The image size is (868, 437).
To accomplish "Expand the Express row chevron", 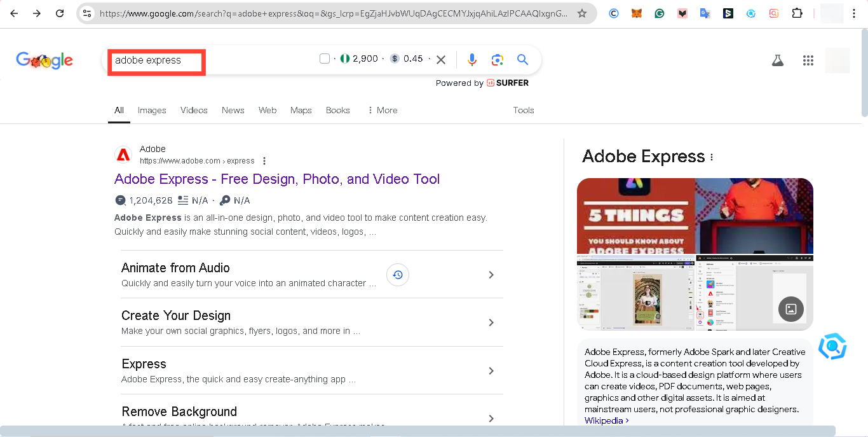I will [x=491, y=371].
